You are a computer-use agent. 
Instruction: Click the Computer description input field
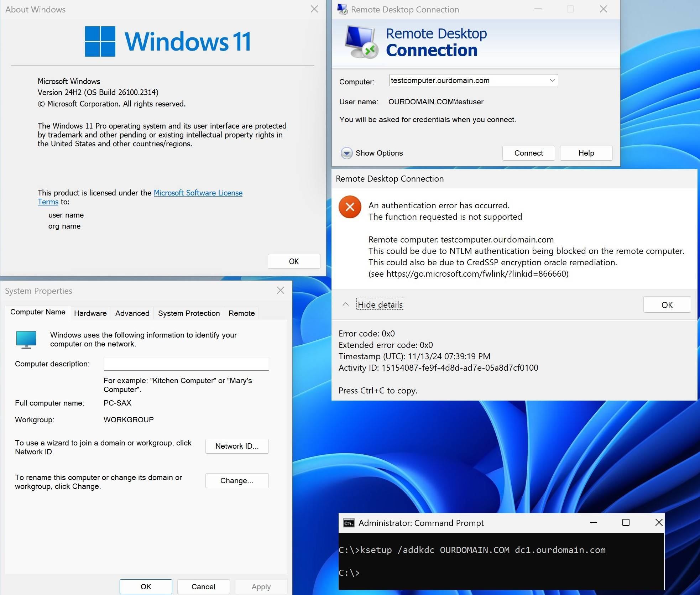click(x=186, y=364)
